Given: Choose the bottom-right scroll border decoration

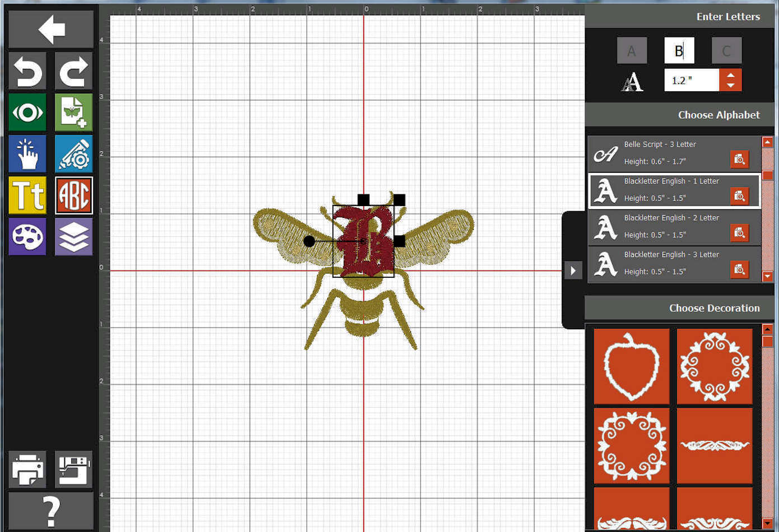Looking at the screenshot, I should [715, 508].
